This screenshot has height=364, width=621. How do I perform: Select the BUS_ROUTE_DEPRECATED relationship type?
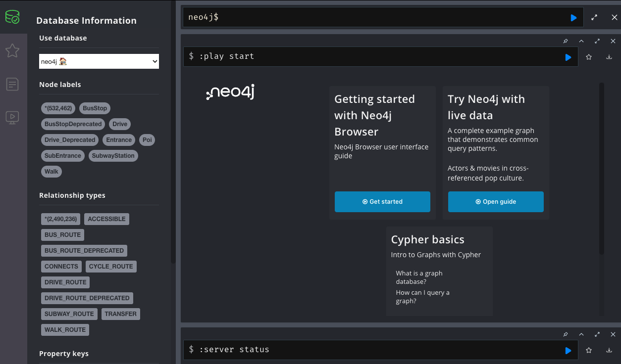84,251
